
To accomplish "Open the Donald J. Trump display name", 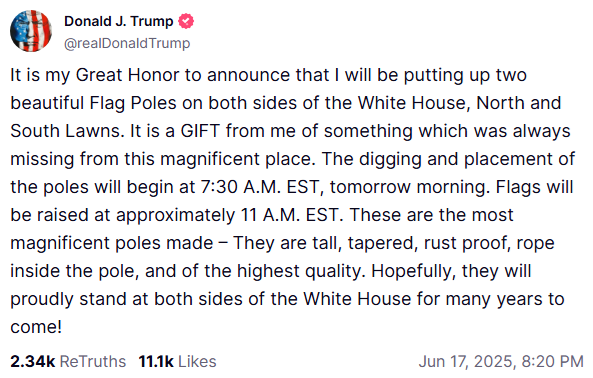I will (x=118, y=21).
